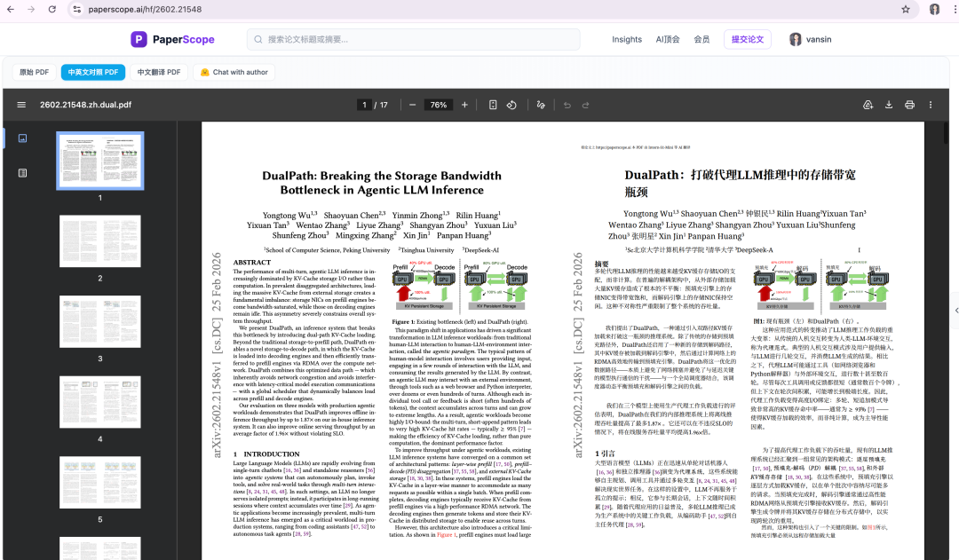Open the vansin user account menu

[811, 39]
